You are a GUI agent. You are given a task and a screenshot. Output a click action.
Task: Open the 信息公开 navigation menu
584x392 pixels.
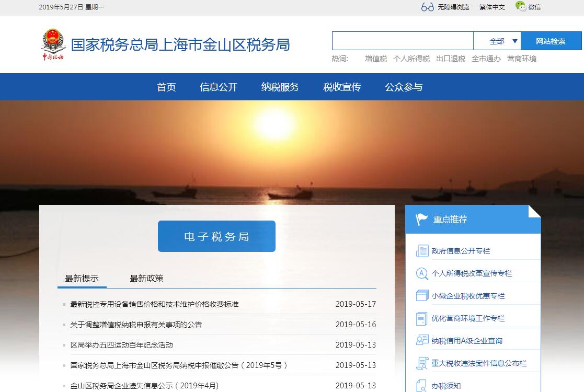click(219, 87)
